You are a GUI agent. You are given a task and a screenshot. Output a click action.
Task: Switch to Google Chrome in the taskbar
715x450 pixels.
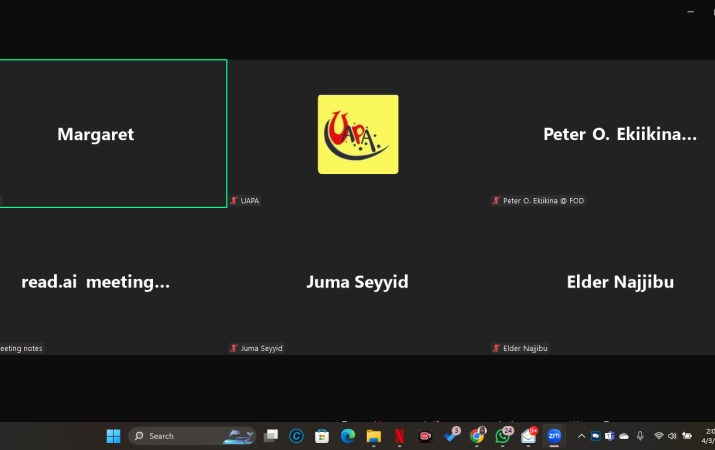(x=477, y=436)
